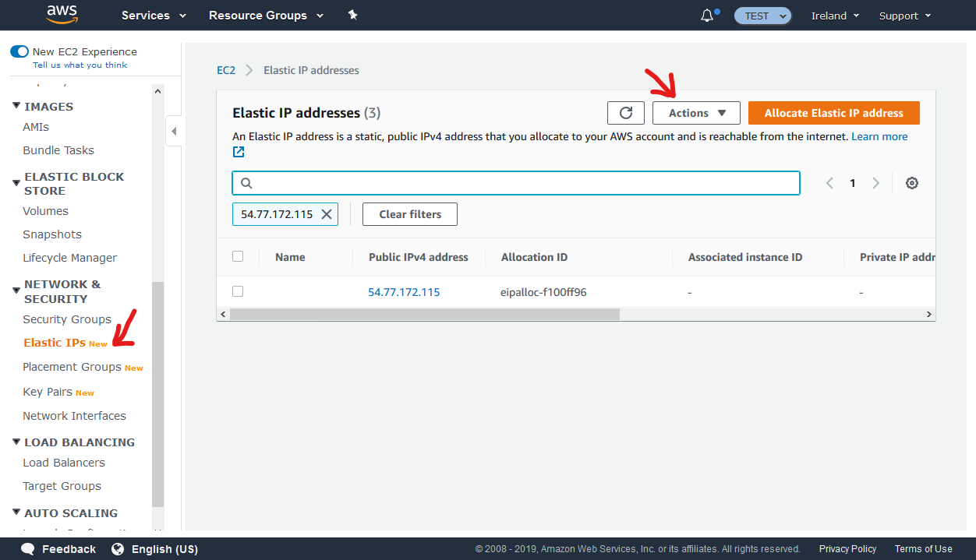This screenshot has height=560, width=976.
Task: Sort by Associated instance ID column header
Action: pyautogui.click(x=745, y=257)
